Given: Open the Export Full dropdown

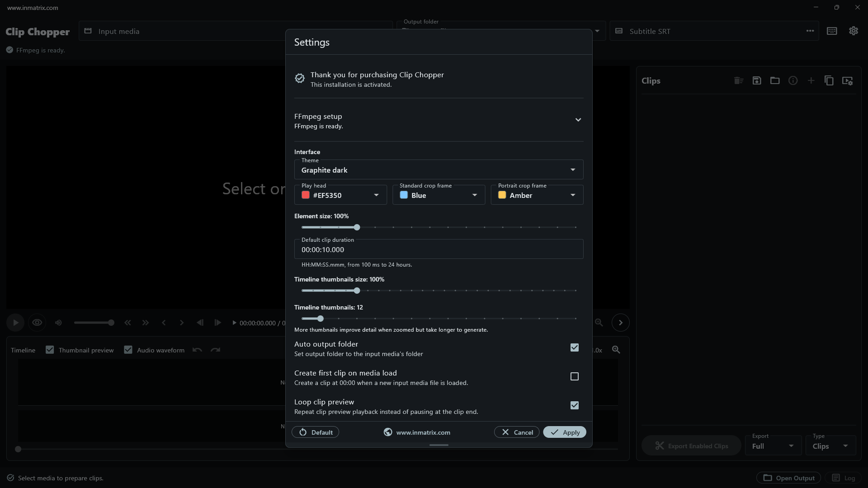Looking at the screenshot, I should click(x=773, y=446).
